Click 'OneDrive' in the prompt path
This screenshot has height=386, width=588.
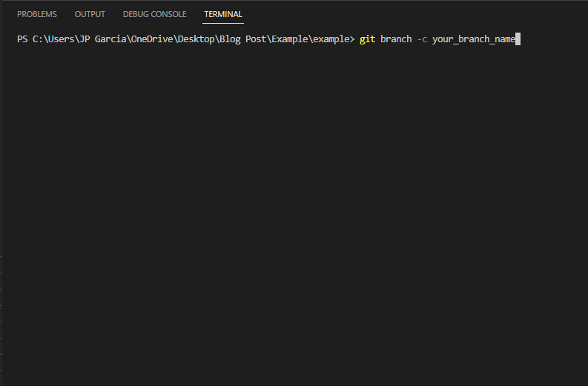tap(152, 39)
